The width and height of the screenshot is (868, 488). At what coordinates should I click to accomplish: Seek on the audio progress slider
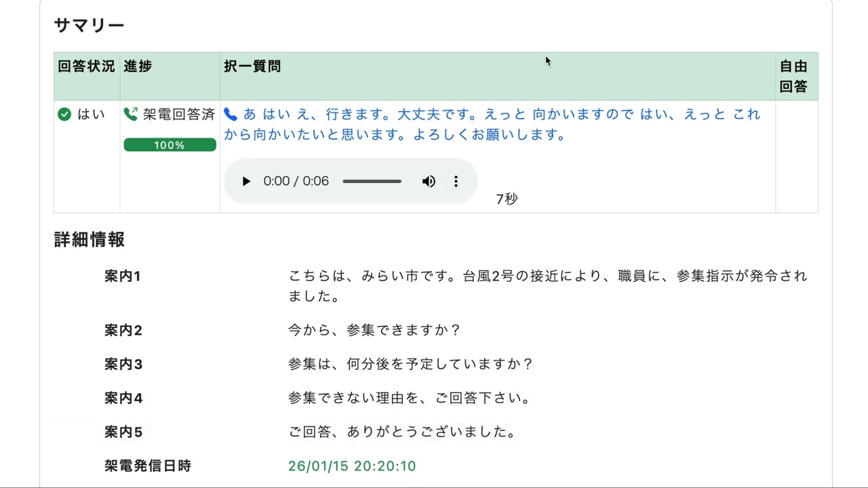coord(372,182)
